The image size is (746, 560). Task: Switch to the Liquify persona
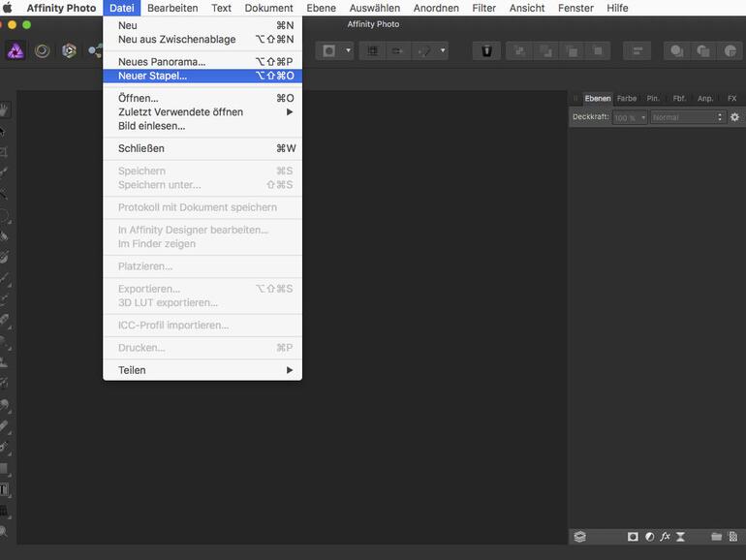click(43, 50)
